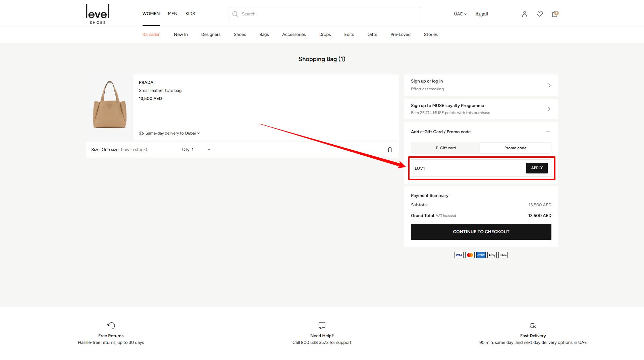Open the shopping bag icon in header

click(555, 14)
